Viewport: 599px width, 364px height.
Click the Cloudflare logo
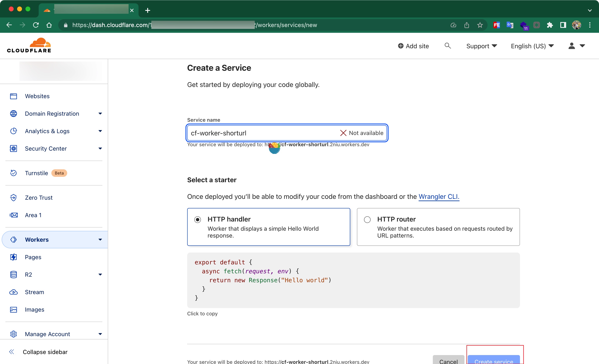[x=29, y=46]
